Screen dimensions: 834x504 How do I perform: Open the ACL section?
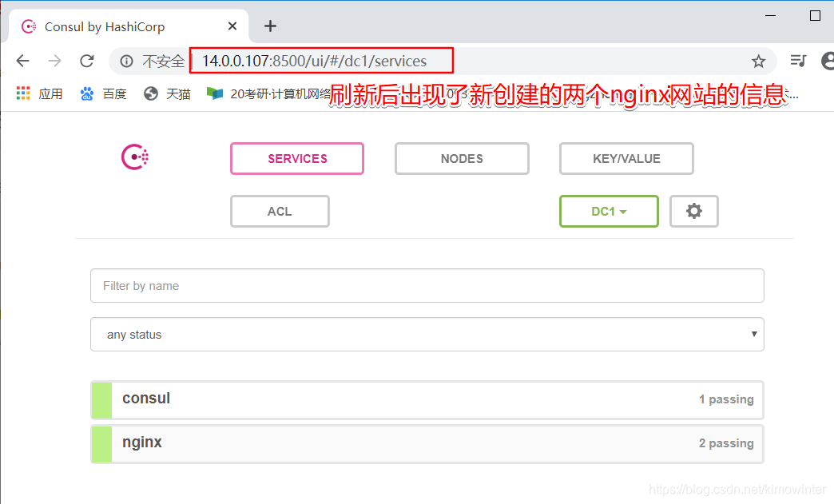[280, 211]
